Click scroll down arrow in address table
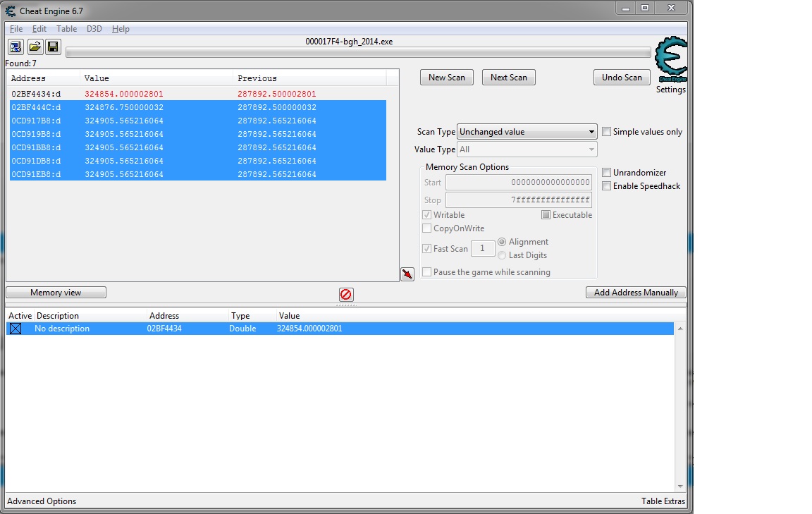 pos(680,486)
